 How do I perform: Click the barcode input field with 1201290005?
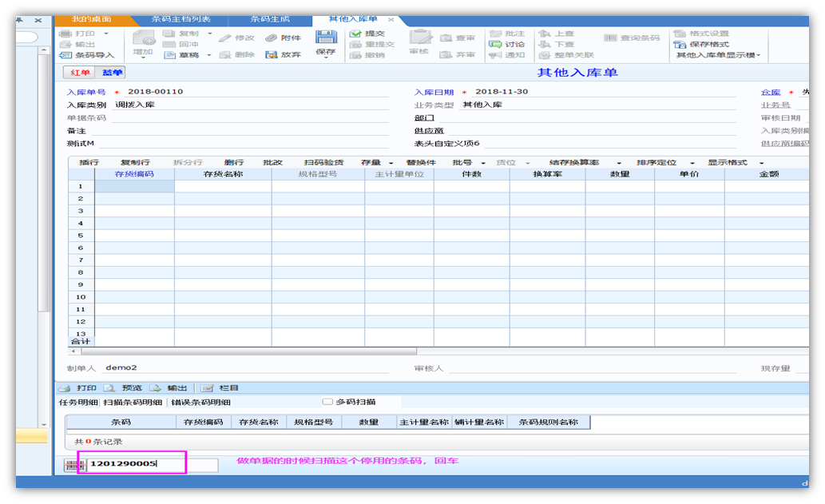[x=153, y=465]
